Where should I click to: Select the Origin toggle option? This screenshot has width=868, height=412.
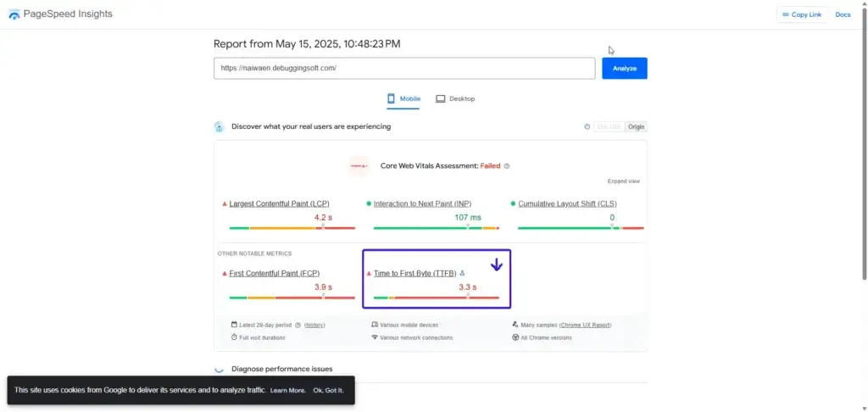pos(636,127)
